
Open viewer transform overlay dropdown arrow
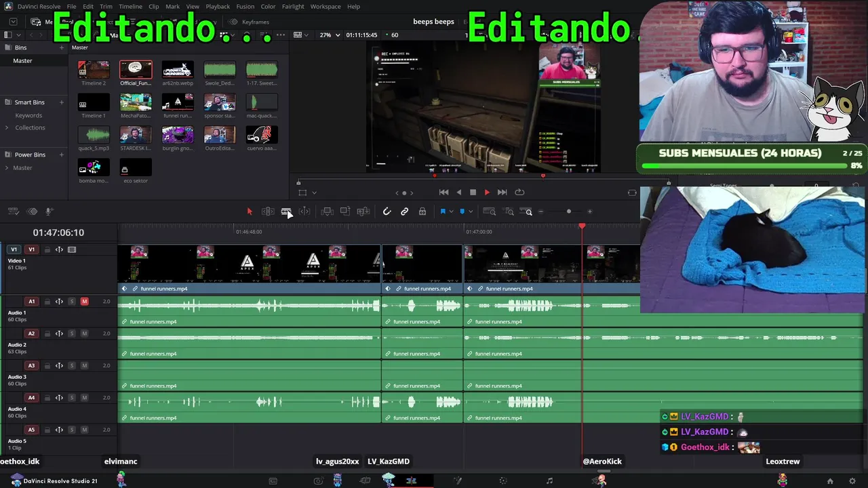(x=314, y=192)
